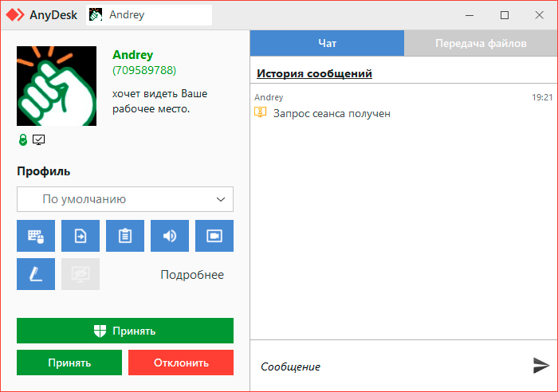The image size is (558, 392).
Task: Click the AnyDesk logo icon
Action: (x=15, y=15)
